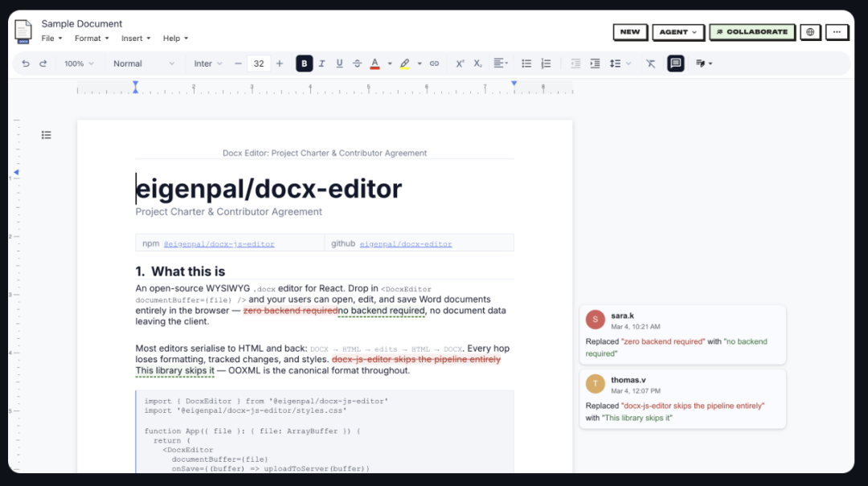The height and width of the screenshot is (486, 868).
Task: Apply the red text color
Action: coord(375,63)
